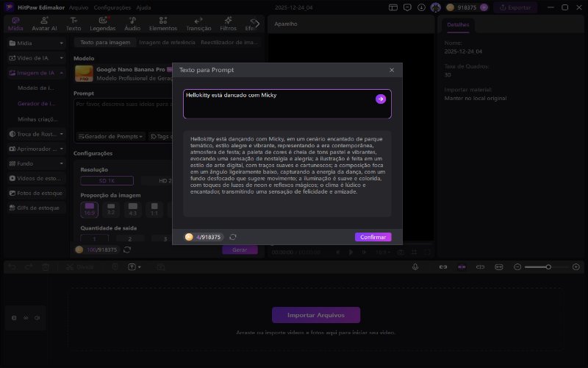Select the Legendas tool icon
588x368 pixels.
point(102,24)
